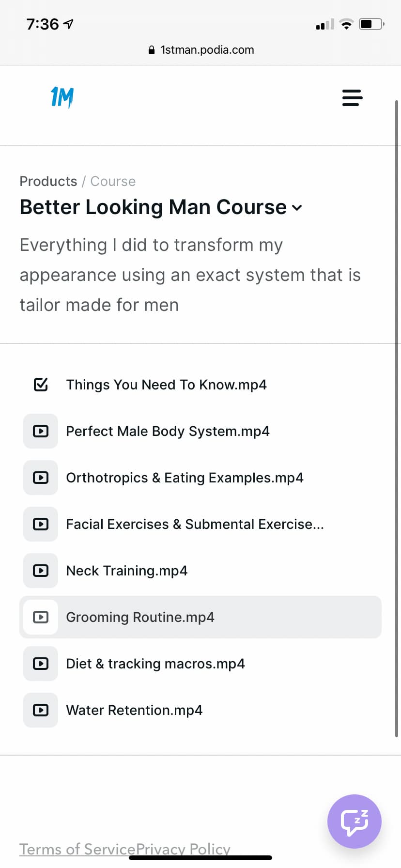
Task: Click the 1M logo
Action: pyautogui.click(x=62, y=97)
